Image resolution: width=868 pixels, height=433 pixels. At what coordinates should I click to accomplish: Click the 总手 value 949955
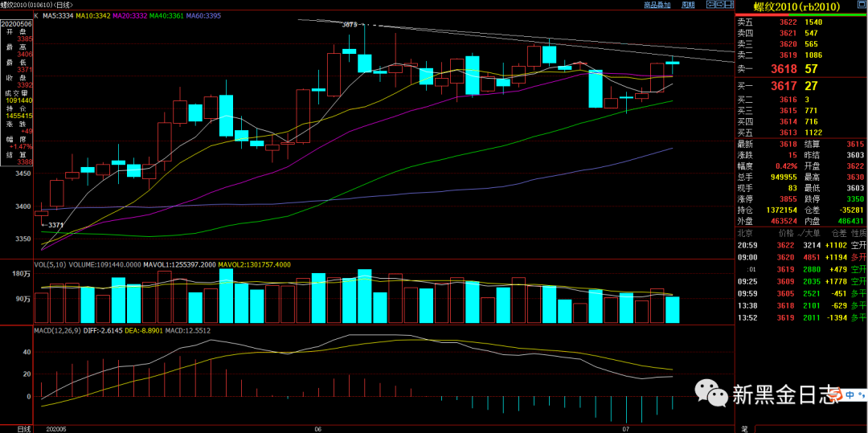[x=784, y=177]
